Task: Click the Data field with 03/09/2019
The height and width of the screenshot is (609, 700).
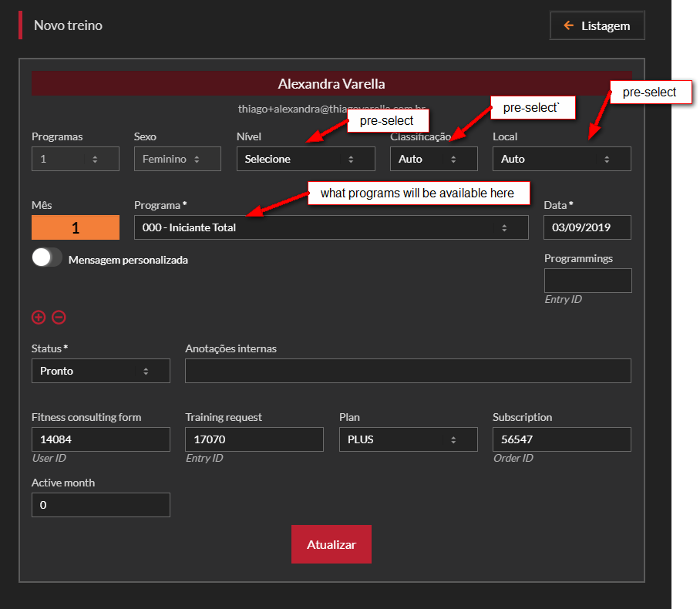Action: pos(587,227)
